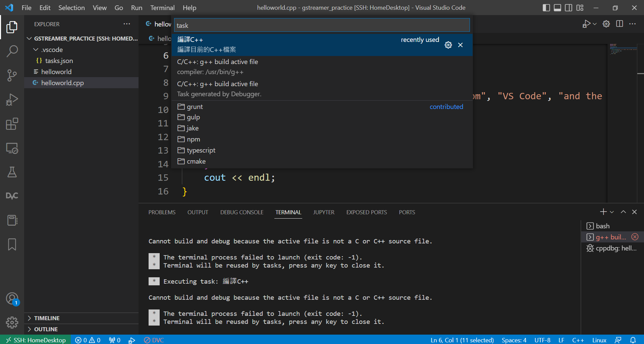
Task: Kill the failed g++ build terminal
Action: (635, 237)
